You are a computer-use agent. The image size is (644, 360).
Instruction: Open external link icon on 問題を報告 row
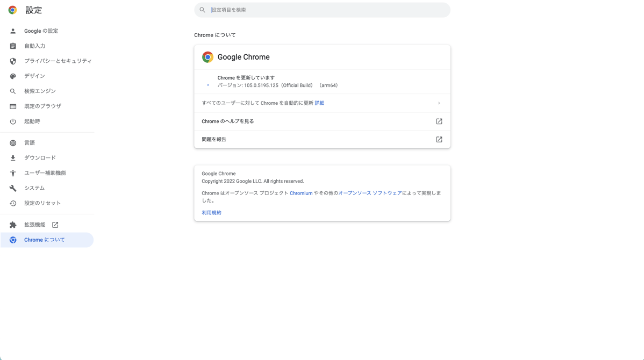pos(439,140)
